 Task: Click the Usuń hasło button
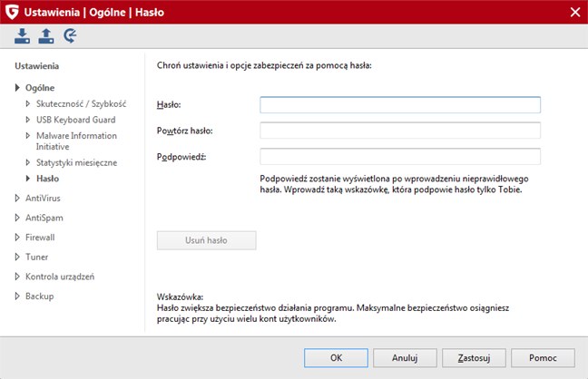coord(207,240)
